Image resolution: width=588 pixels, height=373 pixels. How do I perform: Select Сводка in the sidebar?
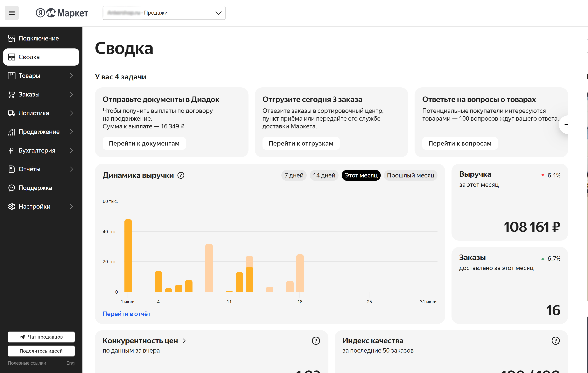41,57
